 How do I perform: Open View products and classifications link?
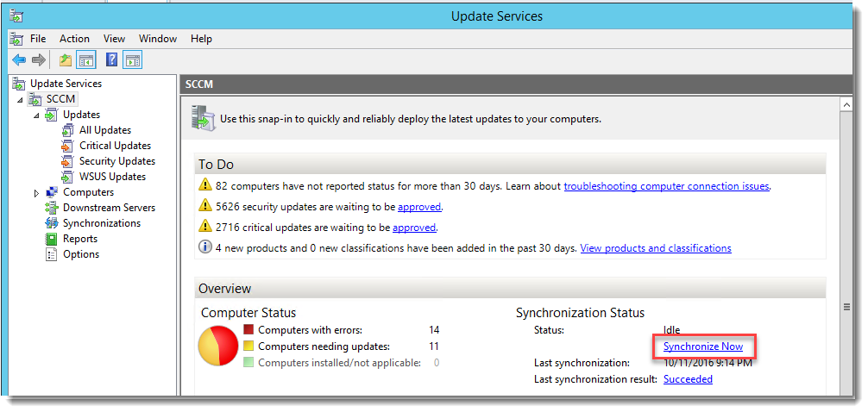tap(655, 248)
